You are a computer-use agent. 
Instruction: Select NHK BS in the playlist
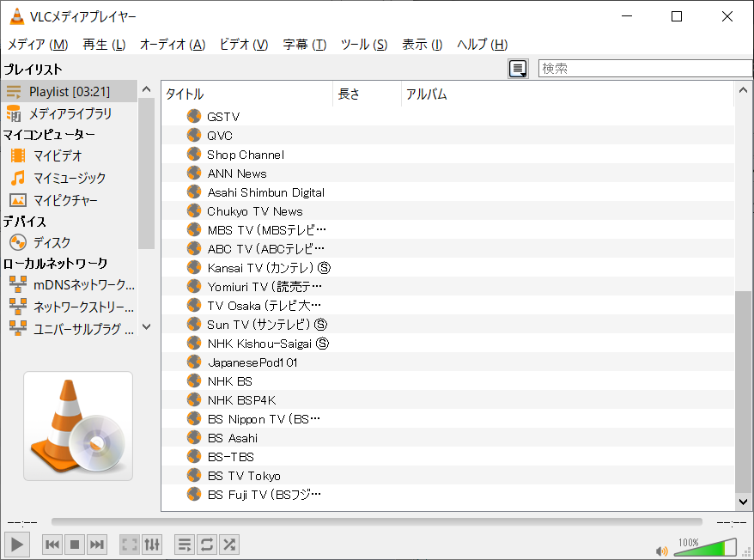(230, 381)
